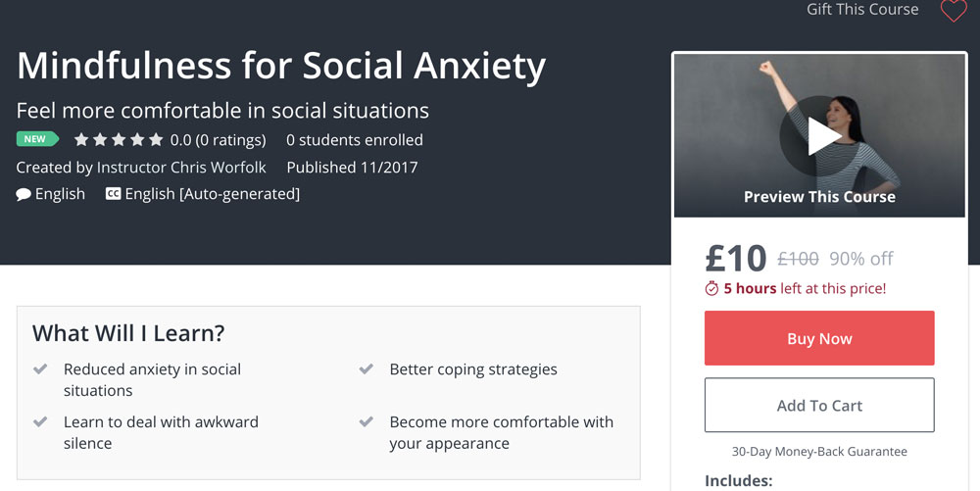The height and width of the screenshot is (491, 980).
Task: Click the 30-Day Money-Back Guarantee text
Action: coord(819,452)
